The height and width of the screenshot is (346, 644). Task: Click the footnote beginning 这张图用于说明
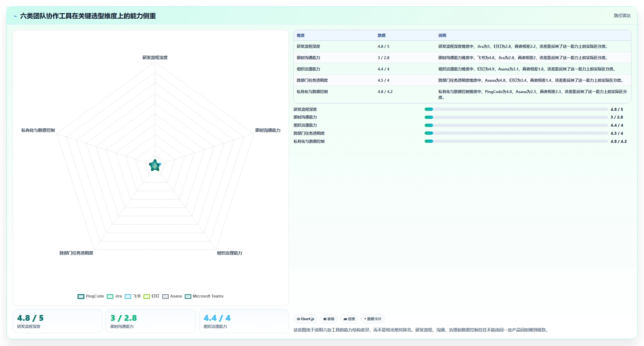click(x=422, y=330)
